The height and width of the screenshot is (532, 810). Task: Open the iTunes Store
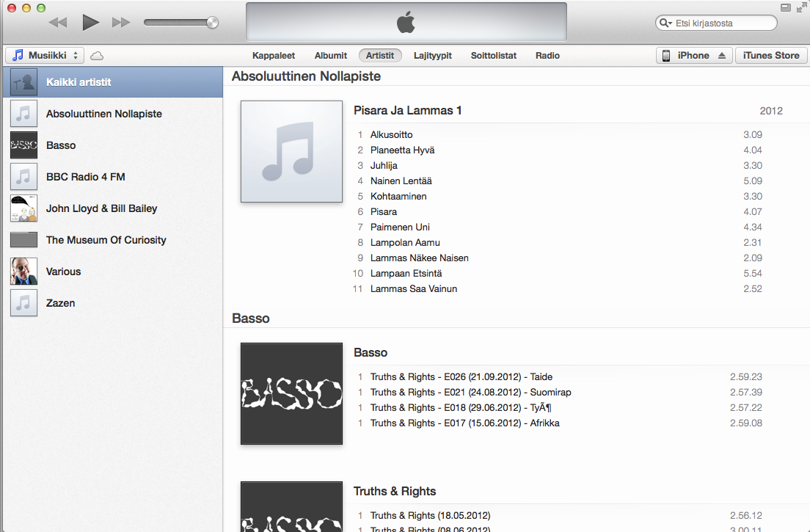point(770,55)
